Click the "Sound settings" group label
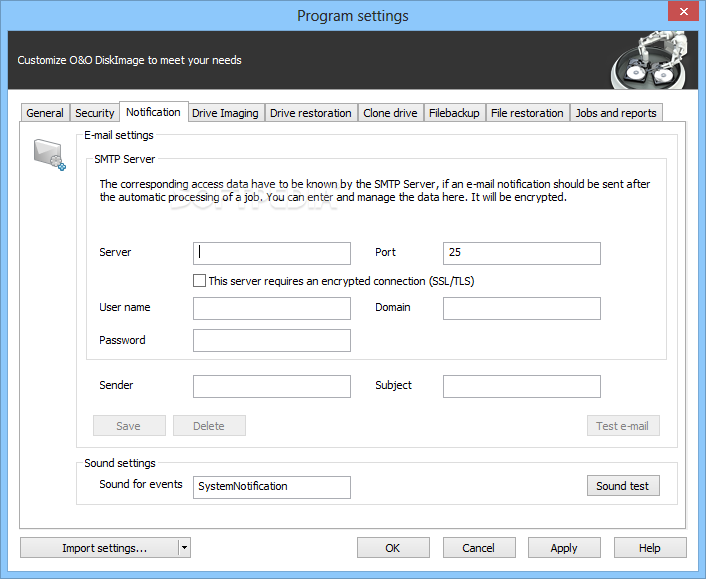This screenshot has width=706, height=579. tap(120, 463)
